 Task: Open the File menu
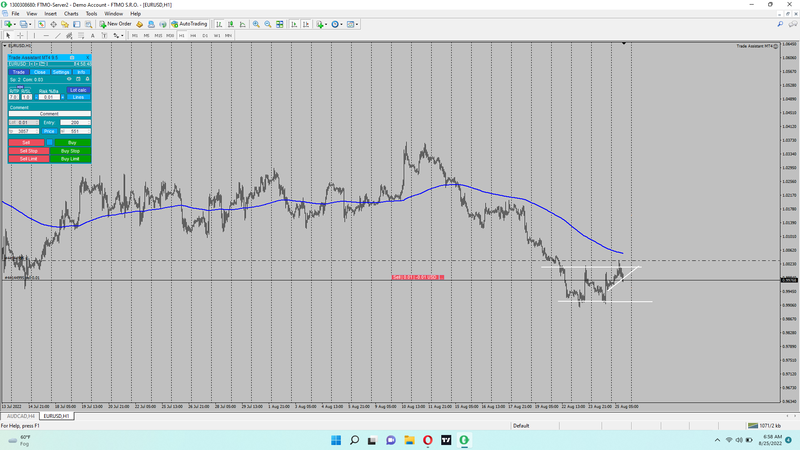[15, 14]
